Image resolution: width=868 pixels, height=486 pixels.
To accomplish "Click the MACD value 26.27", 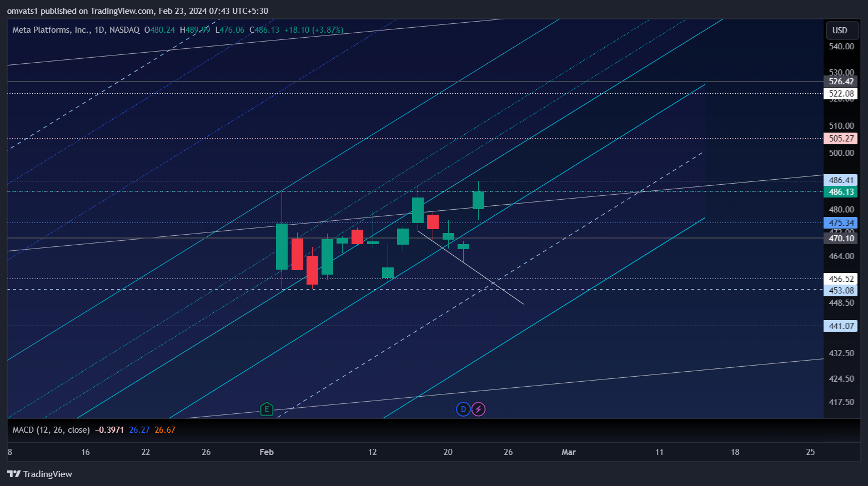I will (139, 430).
